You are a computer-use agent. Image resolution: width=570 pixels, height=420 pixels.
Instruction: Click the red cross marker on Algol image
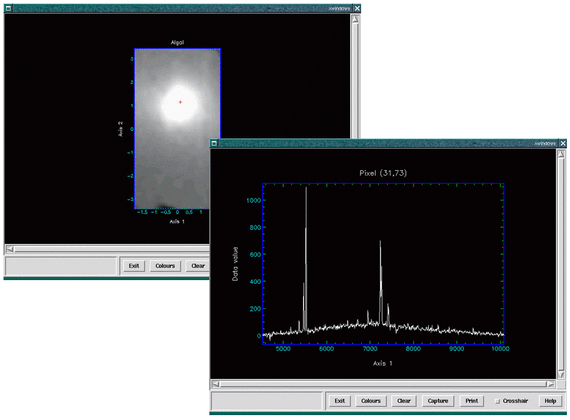pyautogui.click(x=180, y=102)
